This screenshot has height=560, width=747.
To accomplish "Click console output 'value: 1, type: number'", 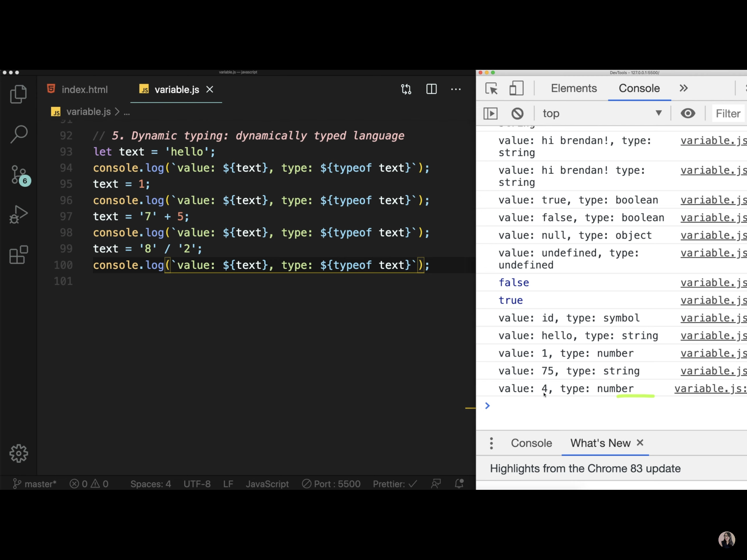I will [x=566, y=353].
